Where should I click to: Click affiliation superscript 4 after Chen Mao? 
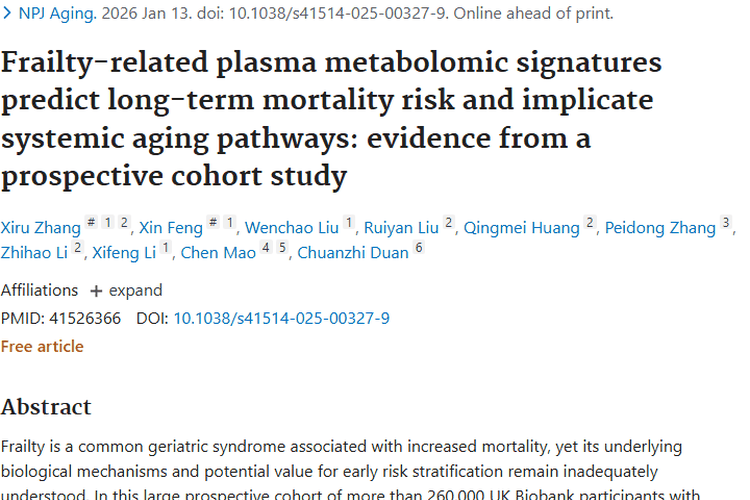tap(266, 248)
